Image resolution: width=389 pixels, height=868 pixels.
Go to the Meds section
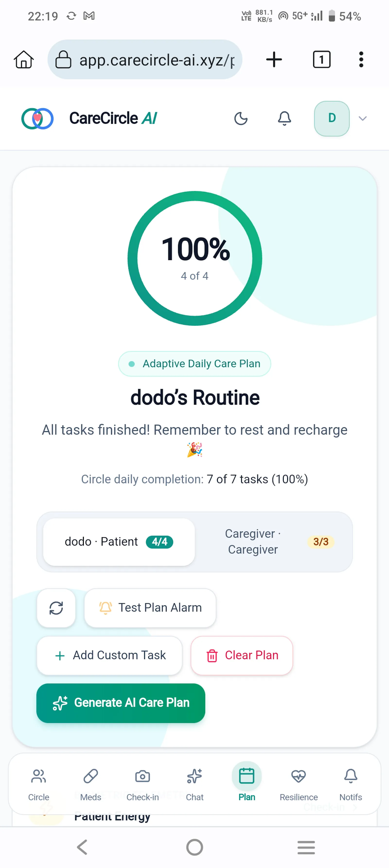pyautogui.click(x=91, y=784)
